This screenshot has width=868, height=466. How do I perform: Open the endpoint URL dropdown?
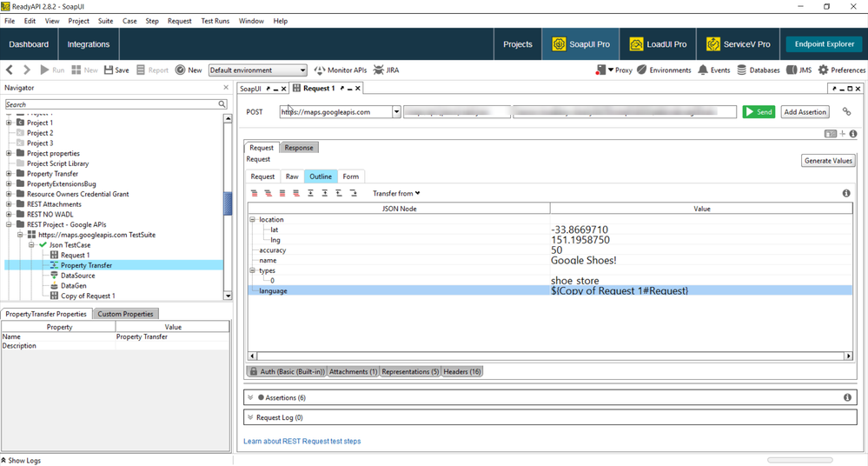[x=396, y=112]
